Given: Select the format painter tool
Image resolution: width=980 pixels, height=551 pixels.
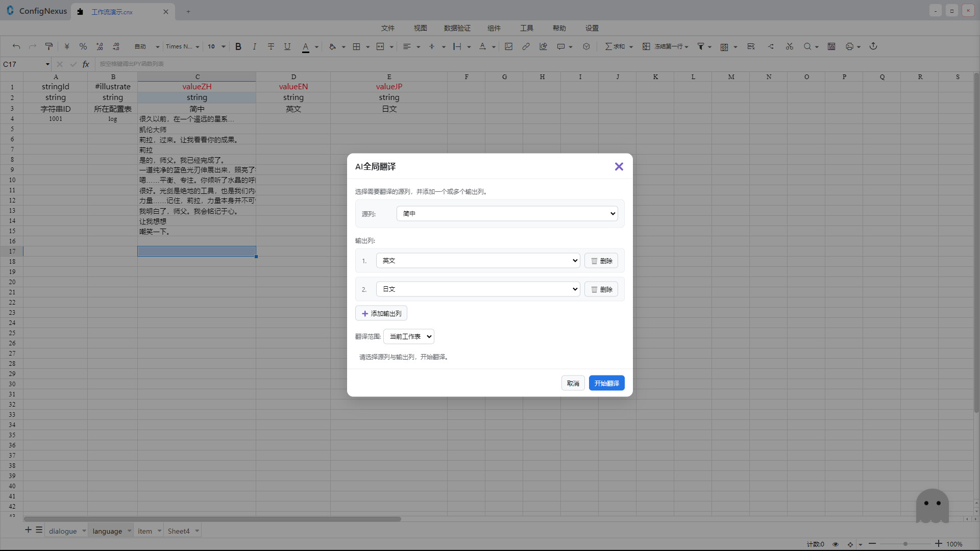Looking at the screenshot, I should coord(48,46).
